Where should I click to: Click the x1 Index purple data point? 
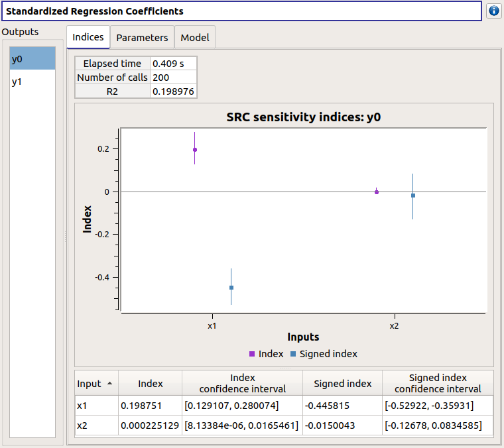[195, 150]
